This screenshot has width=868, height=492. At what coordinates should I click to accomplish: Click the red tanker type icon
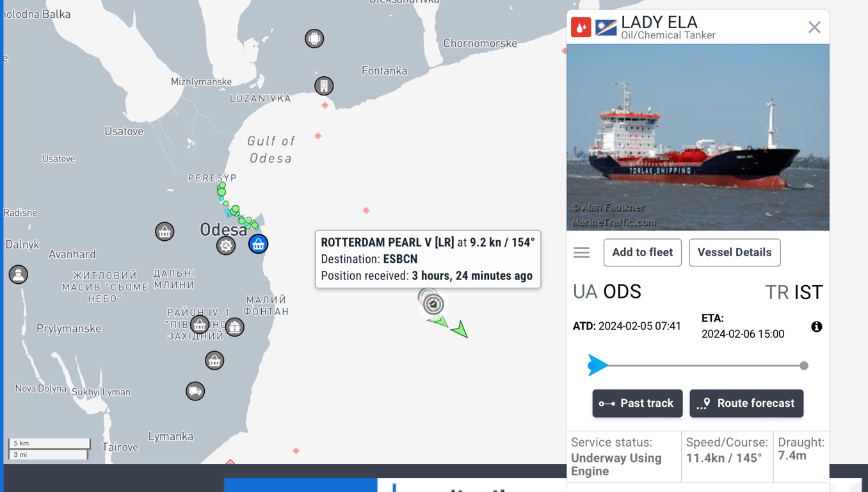coord(581,28)
